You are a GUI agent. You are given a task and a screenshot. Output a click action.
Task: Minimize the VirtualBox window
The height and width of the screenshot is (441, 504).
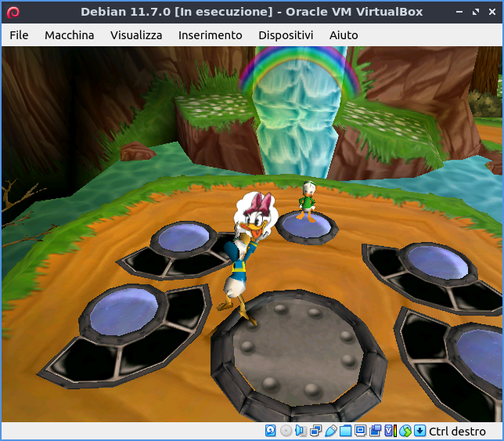point(459,12)
